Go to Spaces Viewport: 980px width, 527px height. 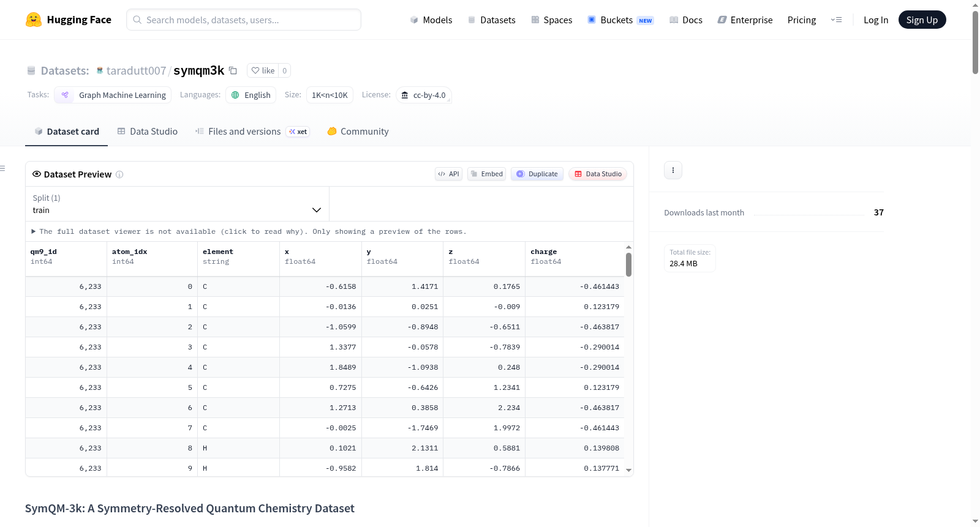pyautogui.click(x=552, y=20)
